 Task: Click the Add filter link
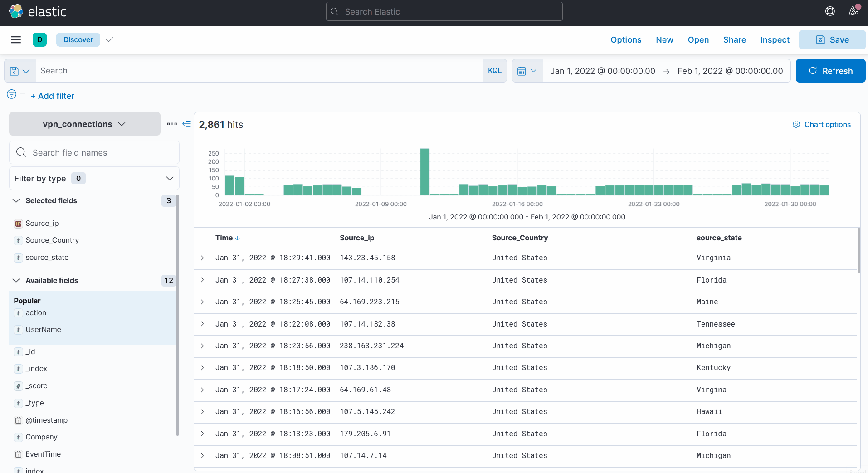[52, 96]
